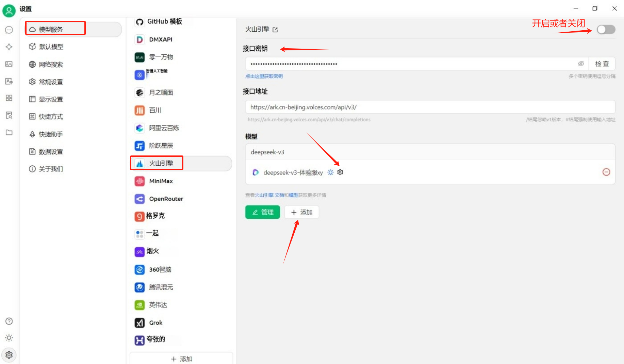Enable the 火山引擎 provider switch
Image resolution: width=624 pixels, height=364 pixels.
(x=606, y=30)
